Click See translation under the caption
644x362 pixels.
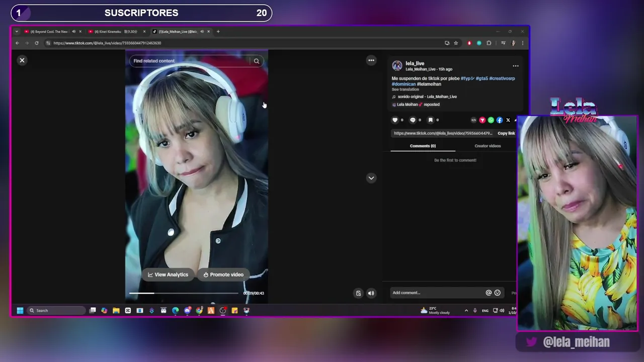coord(405,89)
